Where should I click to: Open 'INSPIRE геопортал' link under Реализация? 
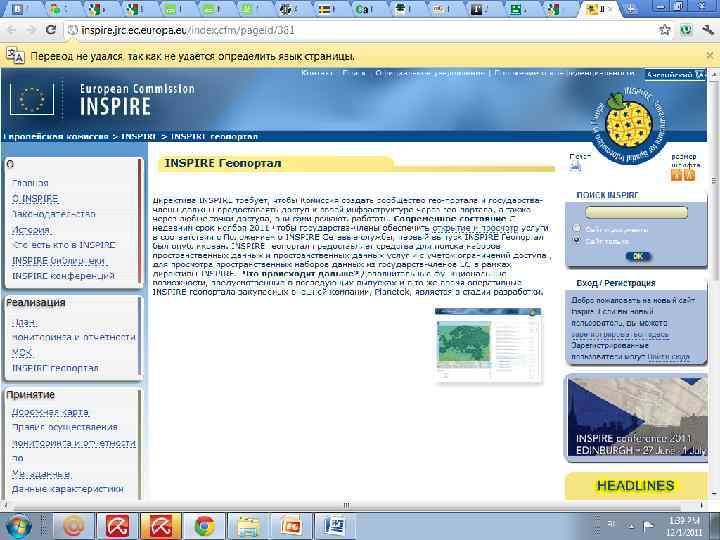pos(55,368)
